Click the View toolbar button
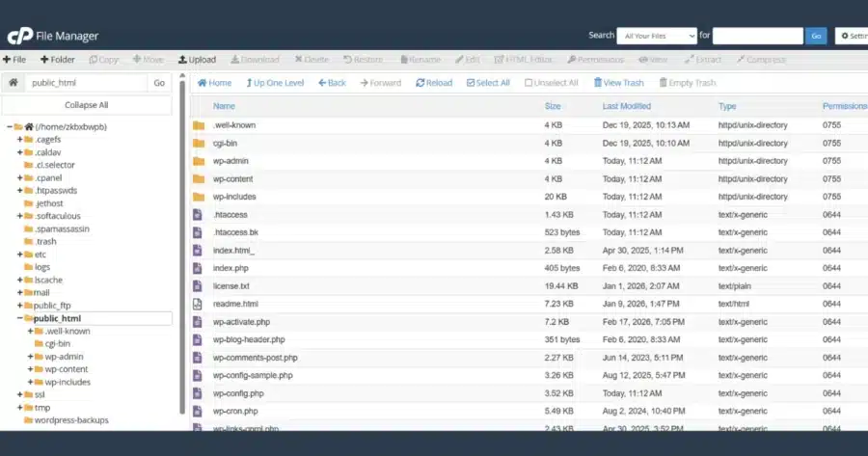 coord(653,59)
